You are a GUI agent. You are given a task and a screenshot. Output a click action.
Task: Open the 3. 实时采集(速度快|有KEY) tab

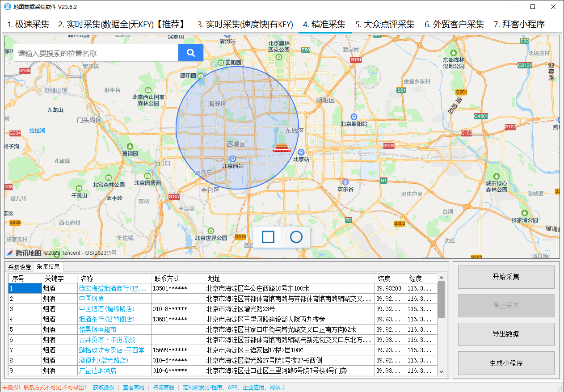point(245,25)
